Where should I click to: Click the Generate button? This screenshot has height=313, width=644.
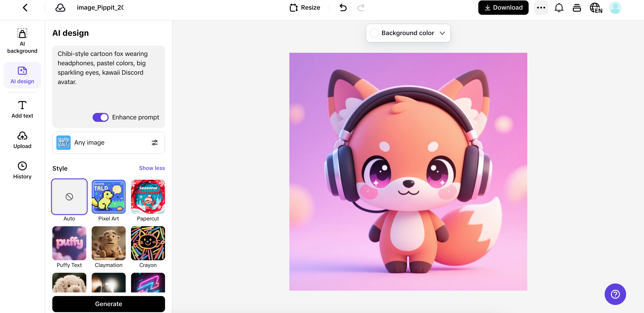[108, 304]
